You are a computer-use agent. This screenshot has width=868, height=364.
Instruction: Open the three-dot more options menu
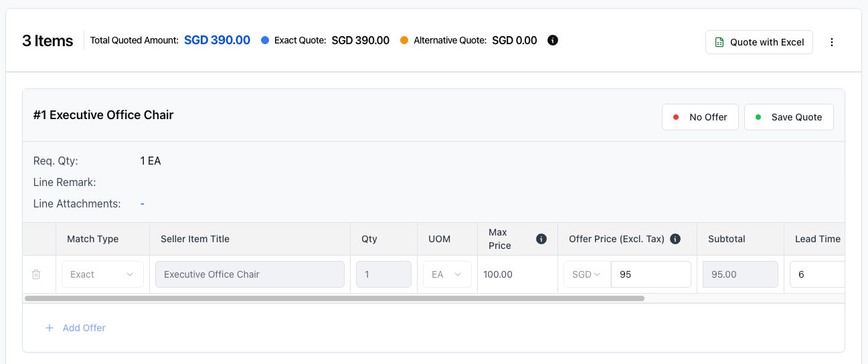832,42
